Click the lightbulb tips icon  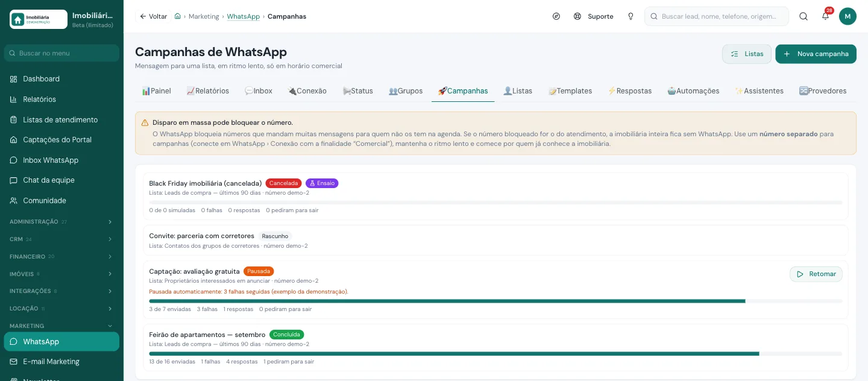pos(631,16)
